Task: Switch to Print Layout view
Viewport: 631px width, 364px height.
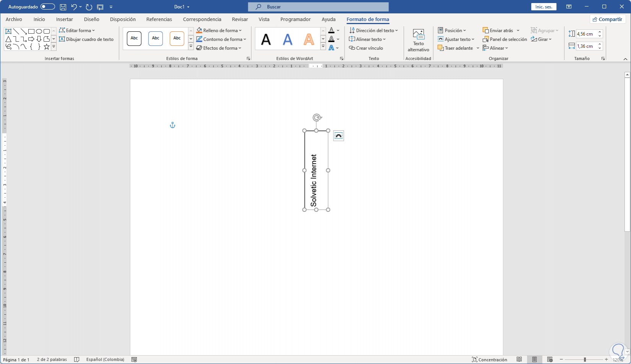Action: 534,359
